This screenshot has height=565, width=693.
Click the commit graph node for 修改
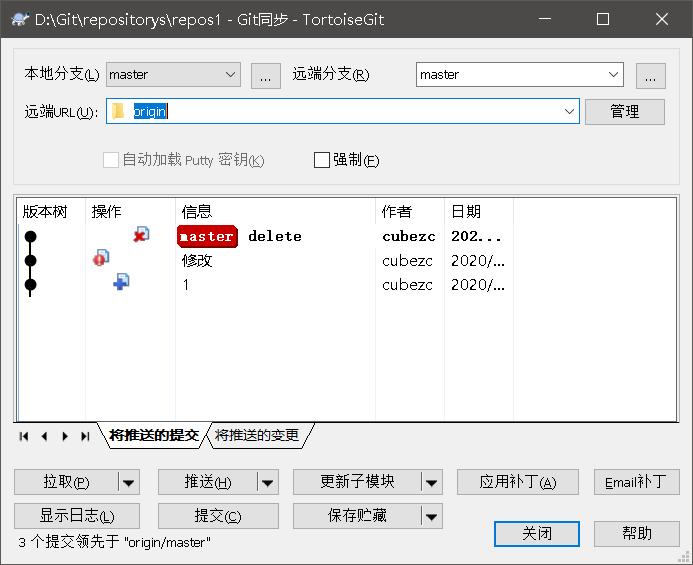click(30, 260)
